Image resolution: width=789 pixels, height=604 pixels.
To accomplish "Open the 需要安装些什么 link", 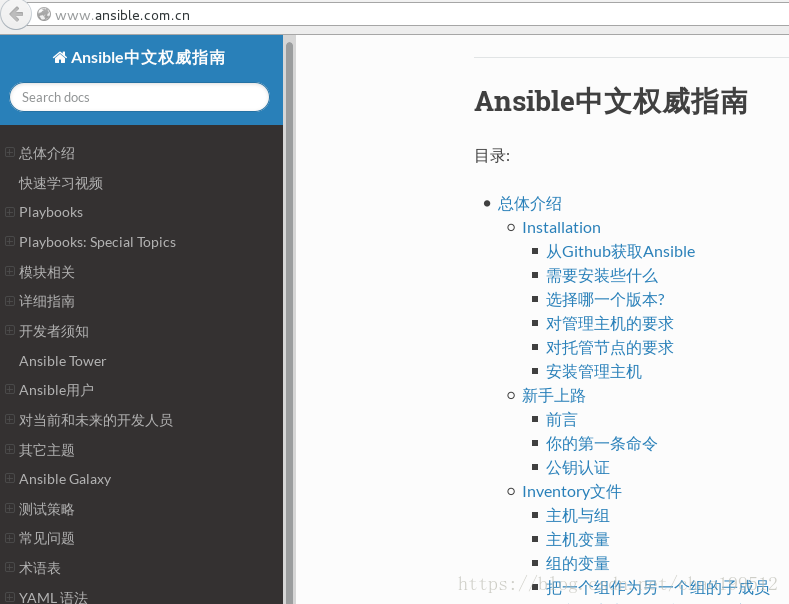I will pos(602,276).
